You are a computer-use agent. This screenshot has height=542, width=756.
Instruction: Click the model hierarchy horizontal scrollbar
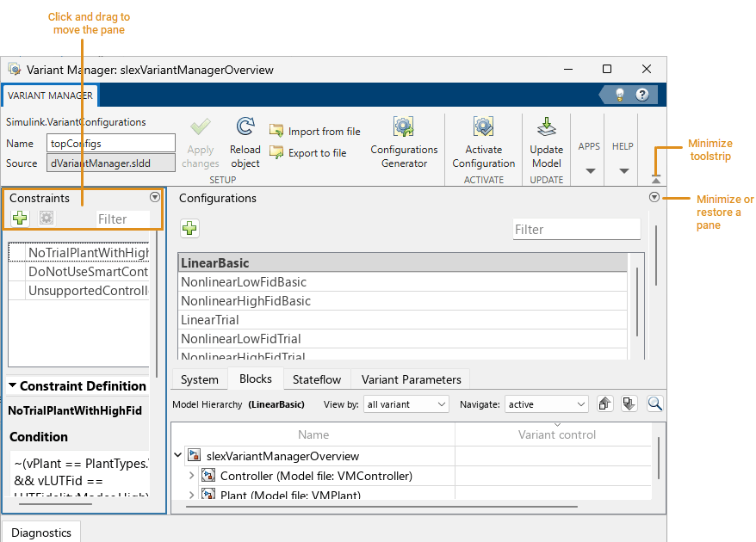click(381, 507)
